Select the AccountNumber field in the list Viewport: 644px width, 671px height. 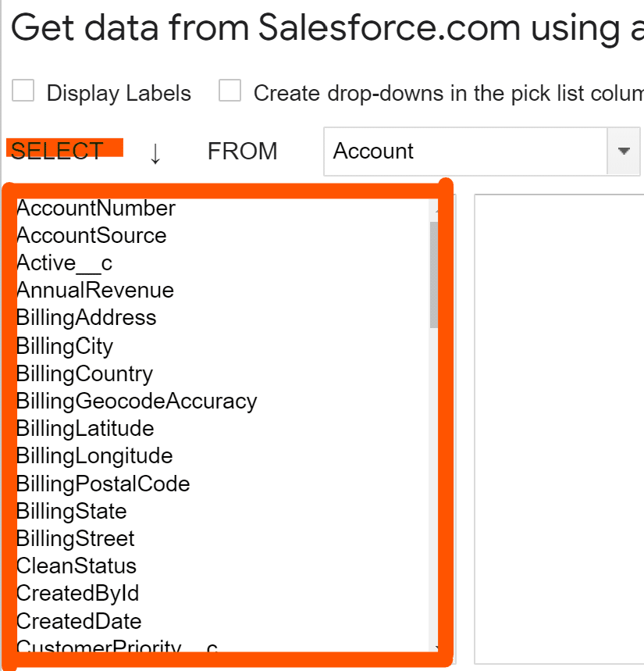click(x=96, y=209)
